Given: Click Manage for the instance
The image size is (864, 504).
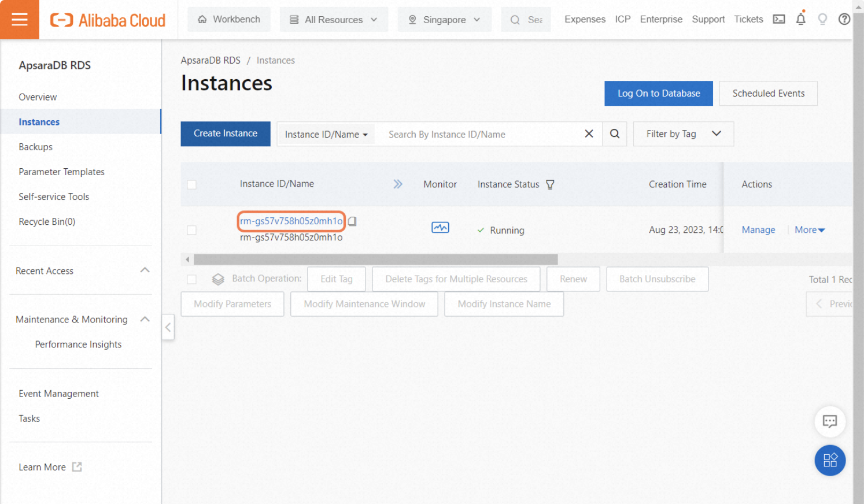Looking at the screenshot, I should point(758,229).
